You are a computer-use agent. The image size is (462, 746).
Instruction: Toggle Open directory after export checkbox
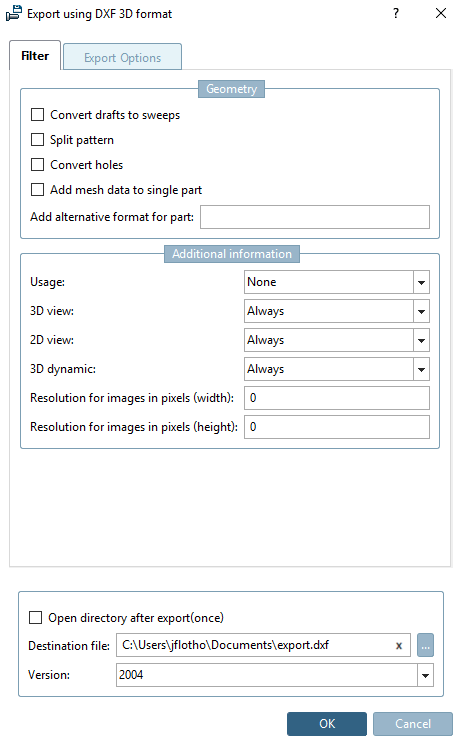point(36,618)
